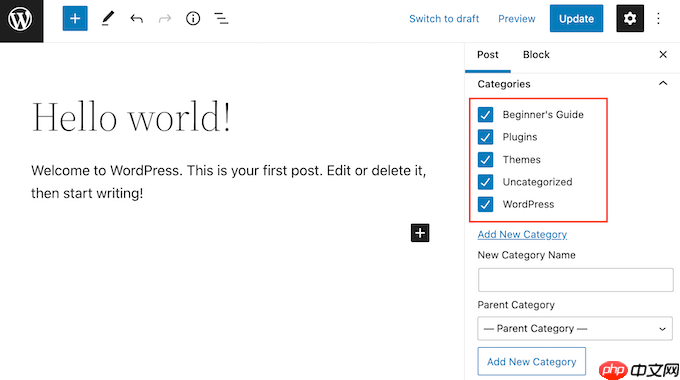Click the outlined Add New Category button
This screenshot has width=680, height=380.
pos(532,361)
